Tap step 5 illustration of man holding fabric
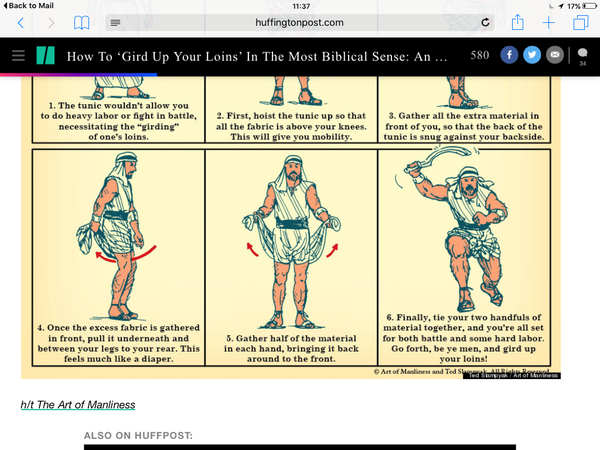Image resolution: width=600 pixels, height=450 pixels. [x=291, y=241]
